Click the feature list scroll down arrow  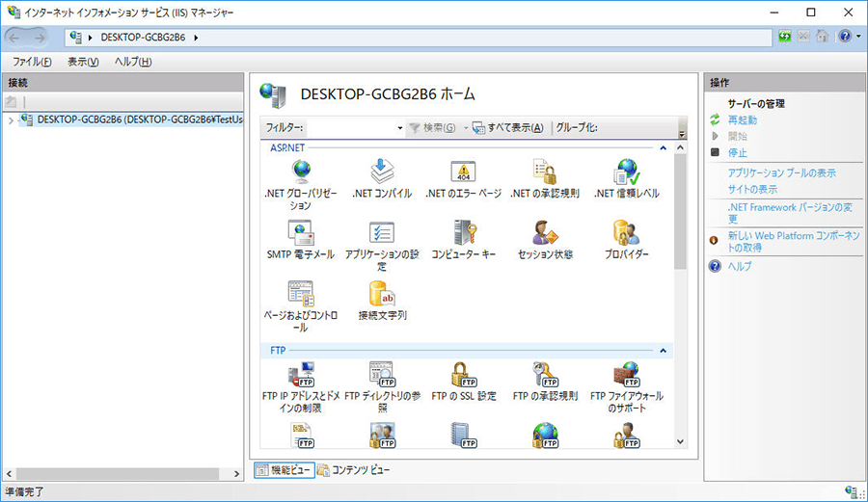pos(680,441)
